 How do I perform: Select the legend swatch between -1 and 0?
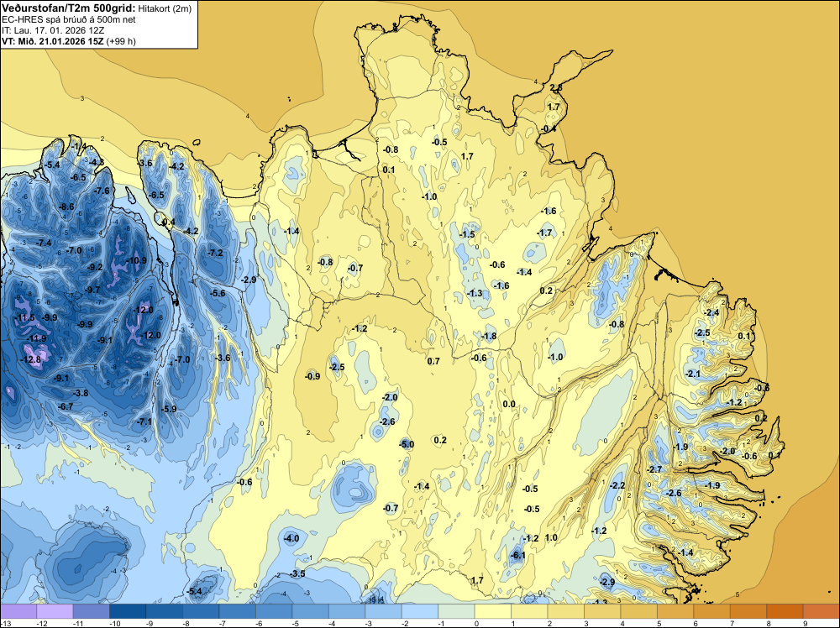(456, 611)
